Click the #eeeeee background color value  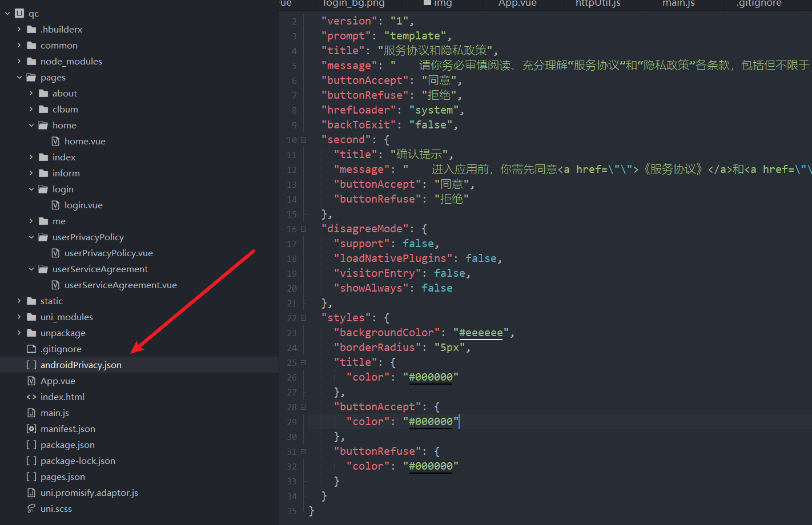click(x=481, y=333)
